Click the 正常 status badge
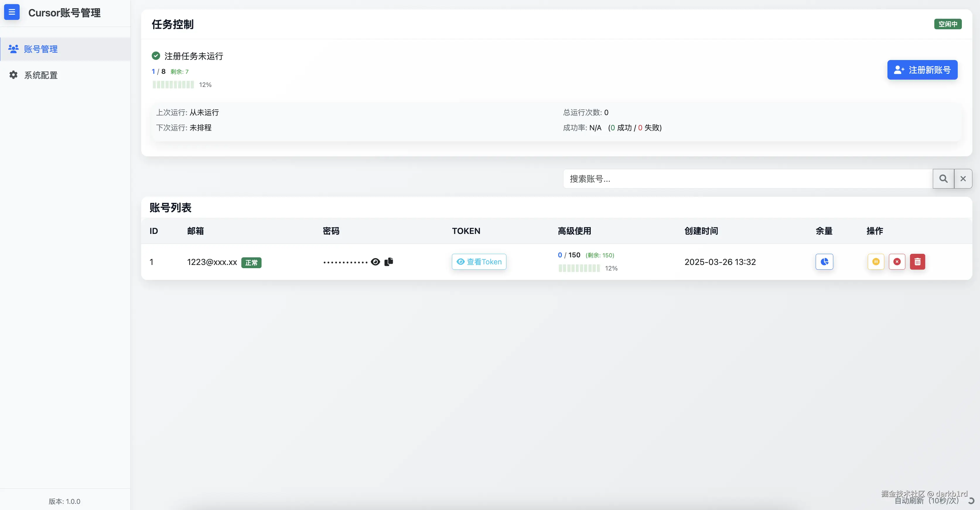Viewport: 980px width, 510px height. pyautogui.click(x=251, y=262)
